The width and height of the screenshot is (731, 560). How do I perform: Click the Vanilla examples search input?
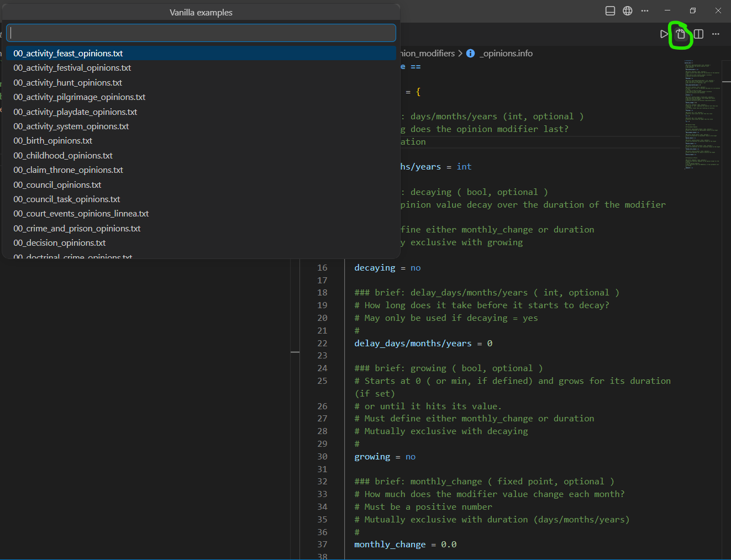[x=201, y=33]
